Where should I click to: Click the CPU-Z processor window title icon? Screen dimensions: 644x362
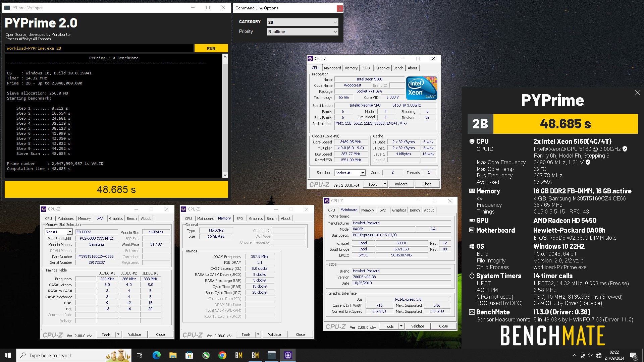[x=311, y=59]
